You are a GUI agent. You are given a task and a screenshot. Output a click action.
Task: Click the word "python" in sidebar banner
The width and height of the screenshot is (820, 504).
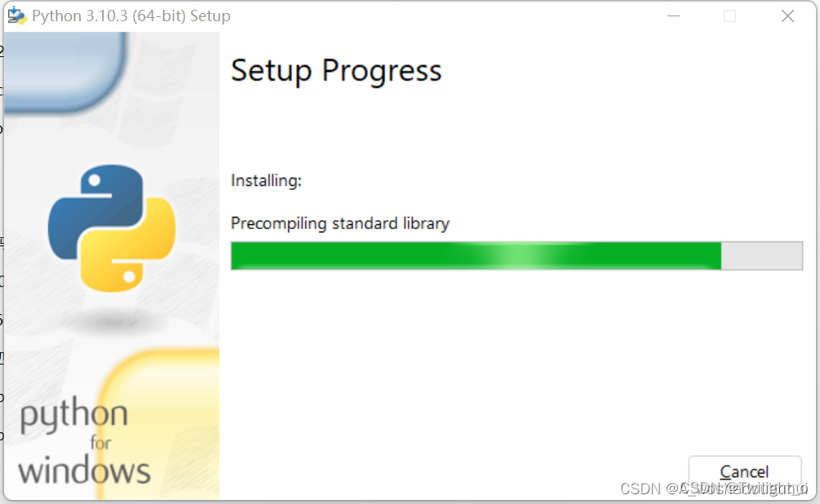coord(73,415)
